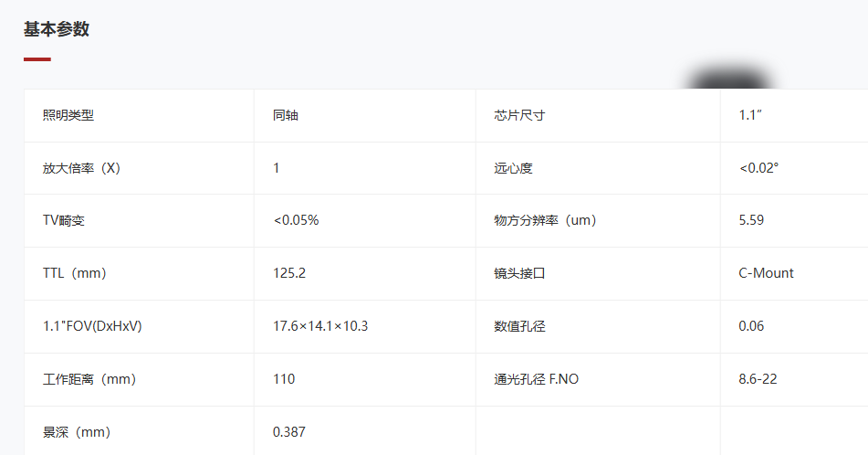Click the 110 working distance value
The image size is (868, 455).
coord(284,379)
